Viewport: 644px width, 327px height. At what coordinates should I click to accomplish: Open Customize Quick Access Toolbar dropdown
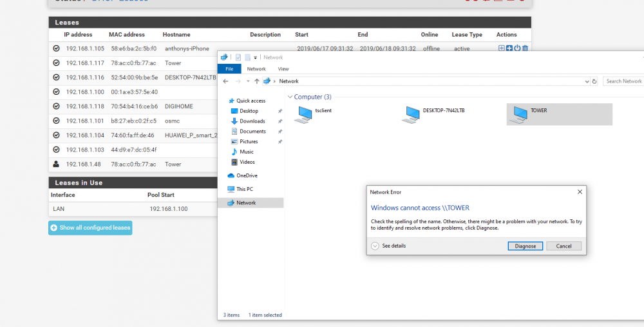pyautogui.click(x=256, y=57)
